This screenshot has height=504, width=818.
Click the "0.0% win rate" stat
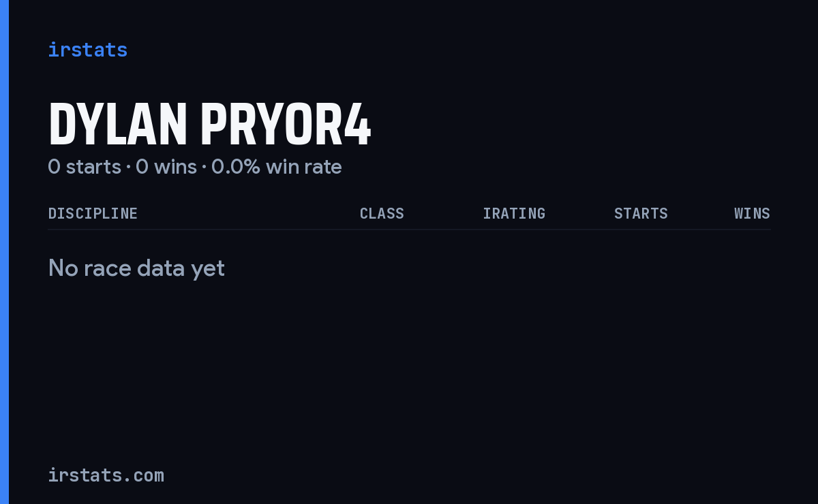pos(277,166)
